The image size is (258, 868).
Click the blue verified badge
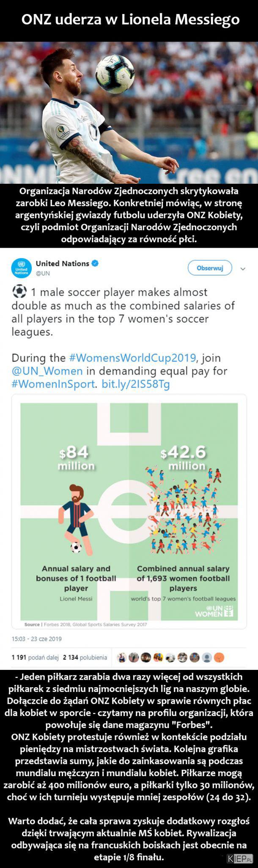pos(96,263)
